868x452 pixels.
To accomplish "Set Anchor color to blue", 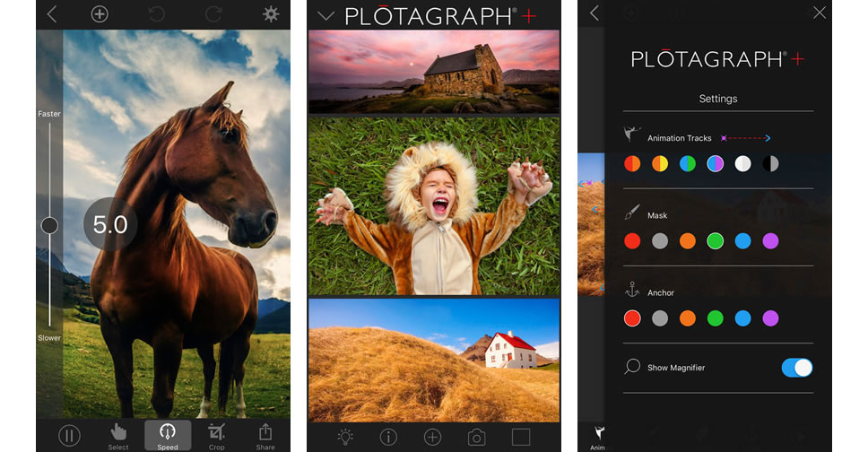I will [x=742, y=318].
